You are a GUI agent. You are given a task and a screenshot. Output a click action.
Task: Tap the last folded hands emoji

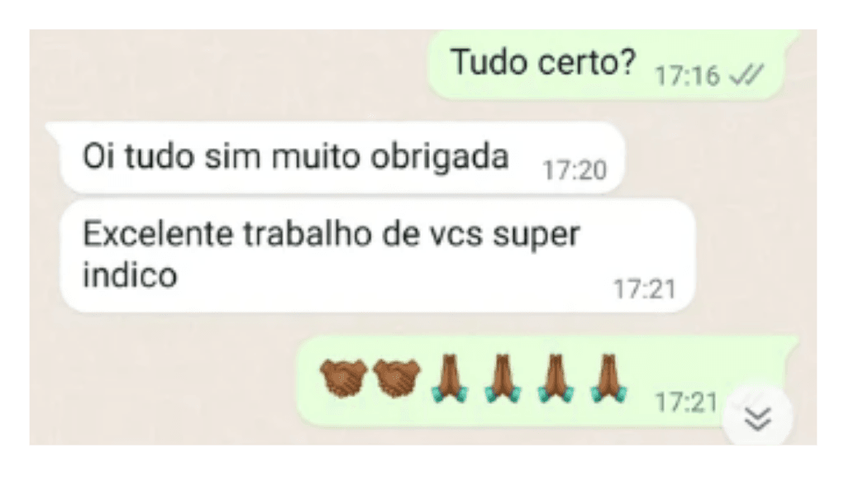(608, 378)
